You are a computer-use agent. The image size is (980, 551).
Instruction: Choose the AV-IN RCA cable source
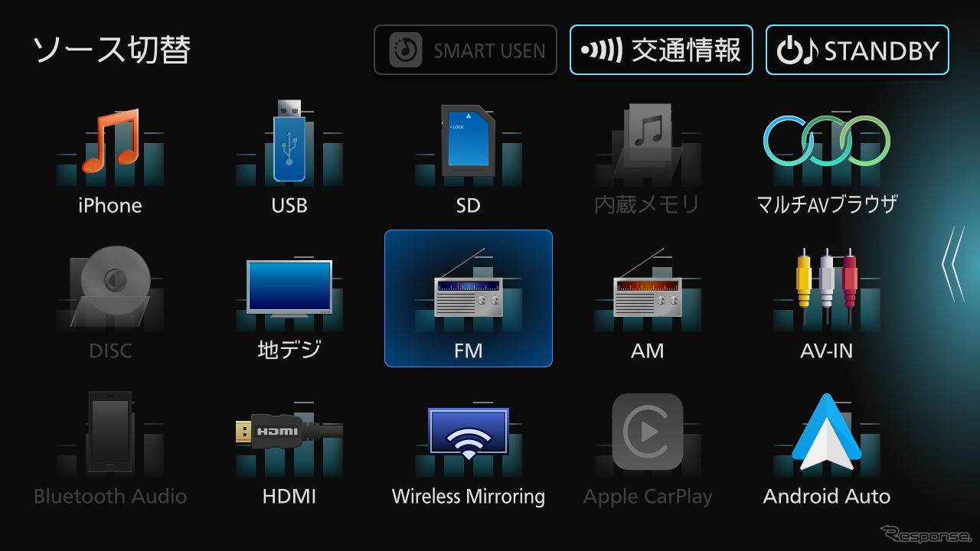[826, 302]
